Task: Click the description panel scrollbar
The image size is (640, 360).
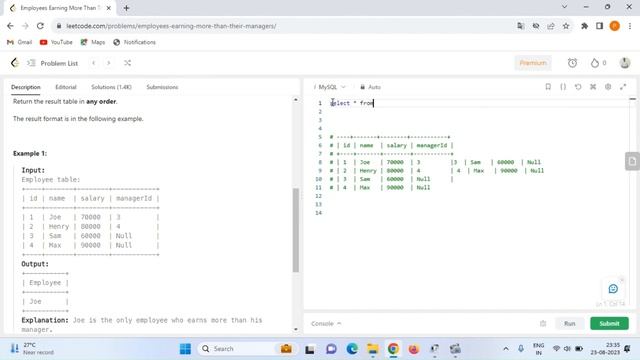Action: tap(296, 230)
